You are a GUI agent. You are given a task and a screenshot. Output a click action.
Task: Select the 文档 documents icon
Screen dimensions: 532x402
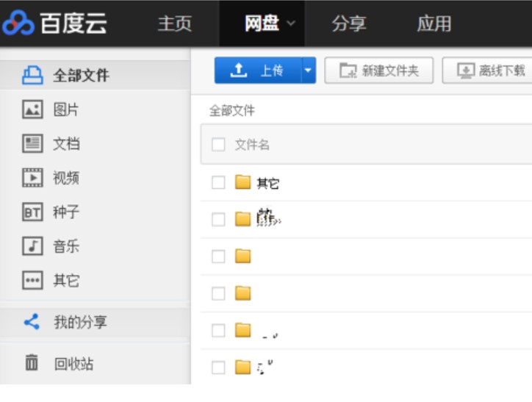[x=32, y=143]
